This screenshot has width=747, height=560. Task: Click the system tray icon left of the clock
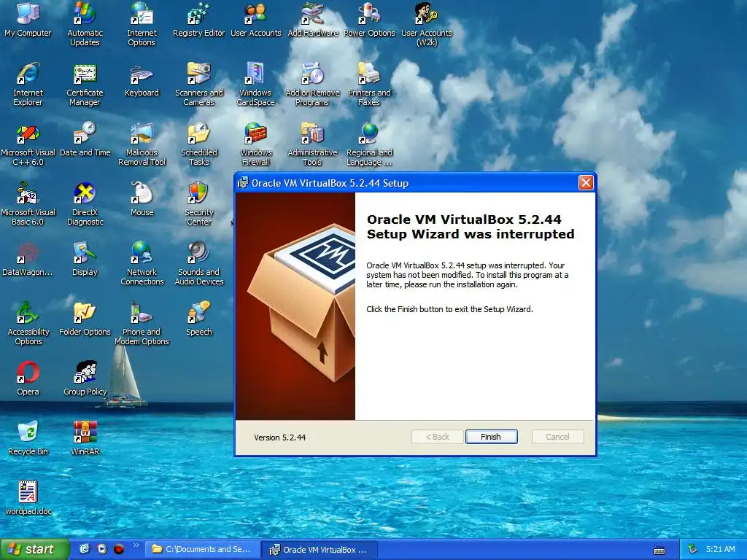coord(692,549)
